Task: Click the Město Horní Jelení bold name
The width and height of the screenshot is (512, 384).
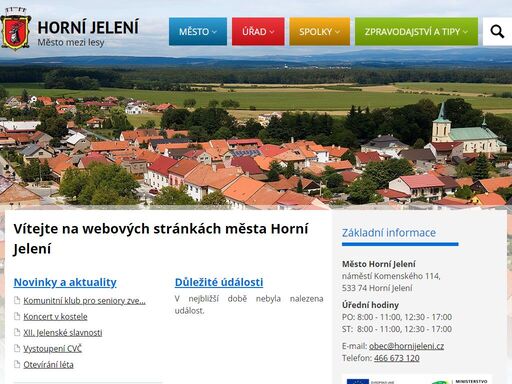Action: coord(379,264)
